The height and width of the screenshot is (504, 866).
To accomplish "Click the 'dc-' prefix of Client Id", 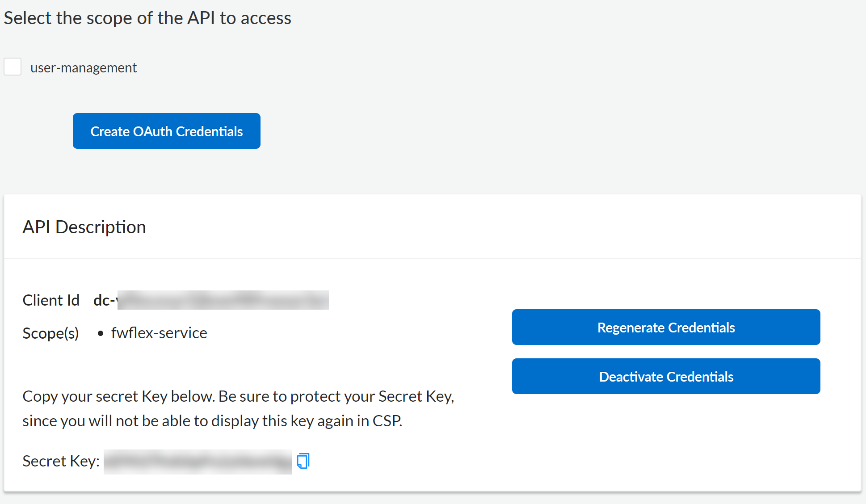I will point(104,300).
